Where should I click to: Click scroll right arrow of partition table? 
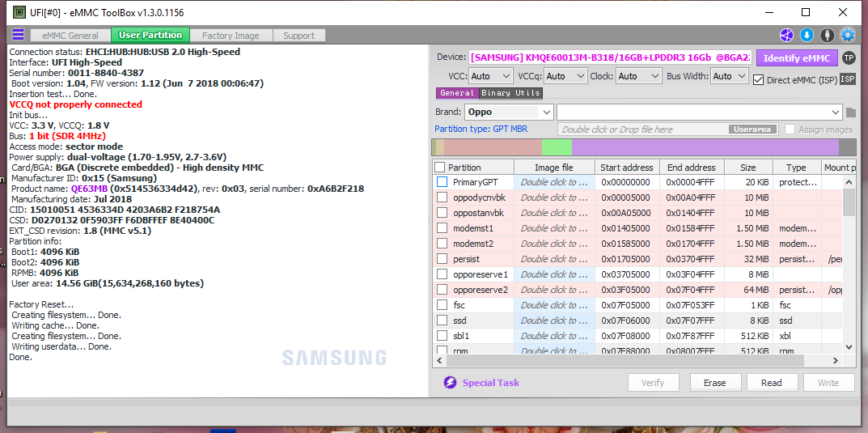(x=836, y=360)
